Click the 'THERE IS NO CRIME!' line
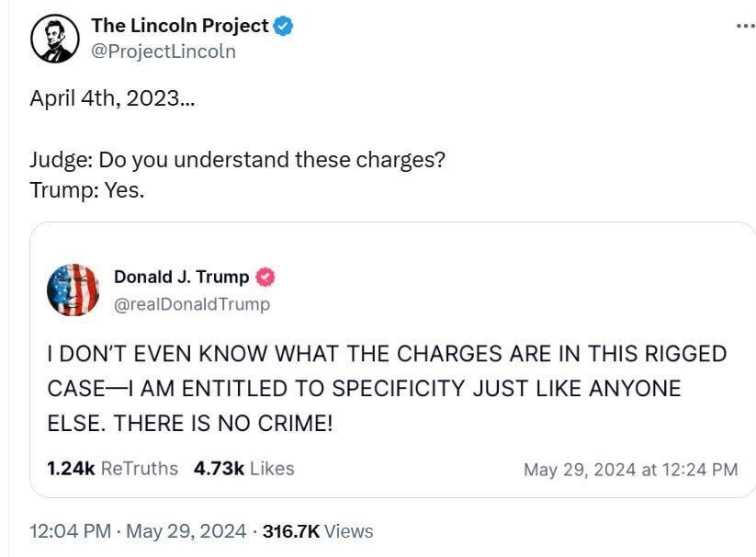 [x=223, y=423]
